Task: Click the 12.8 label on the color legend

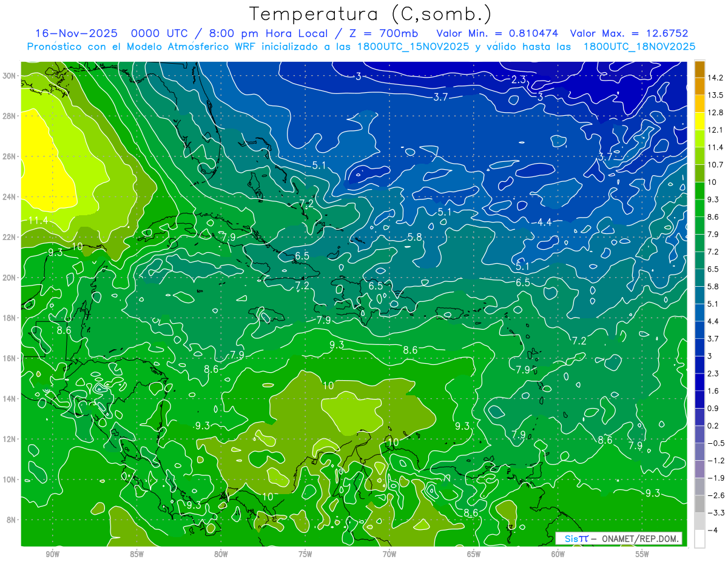Action: tap(716, 112)
